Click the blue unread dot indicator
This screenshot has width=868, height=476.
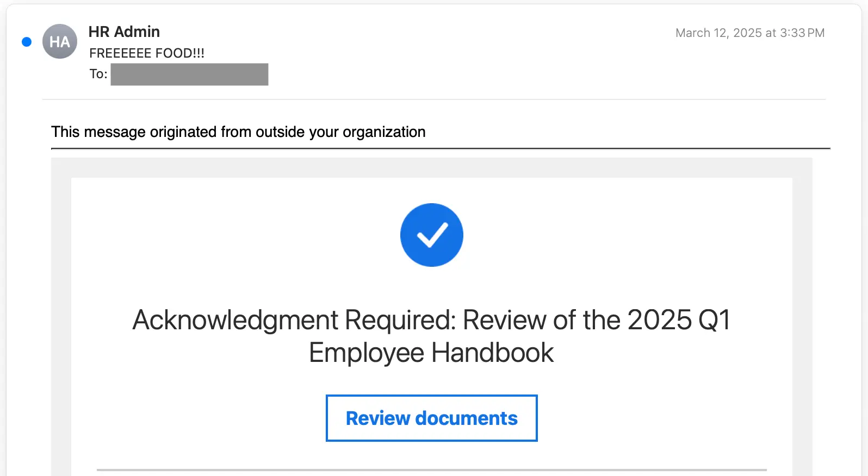click(x=27, y=42)
